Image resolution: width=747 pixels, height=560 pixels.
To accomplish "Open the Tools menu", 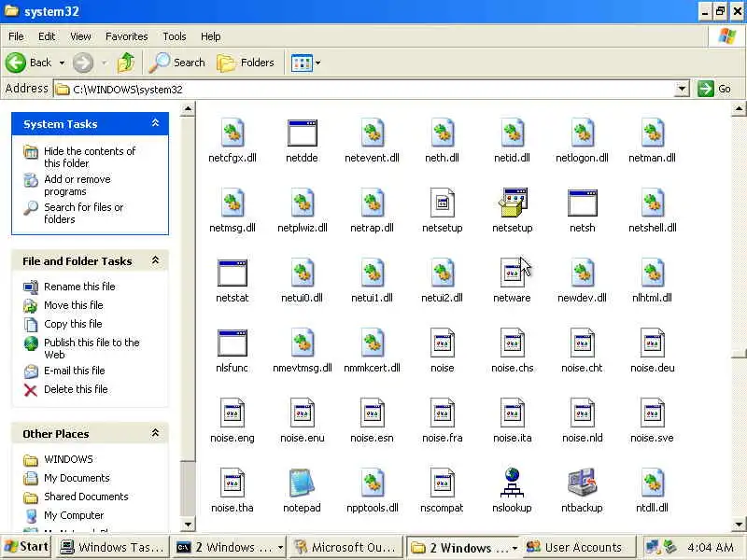I will (175, 36).
